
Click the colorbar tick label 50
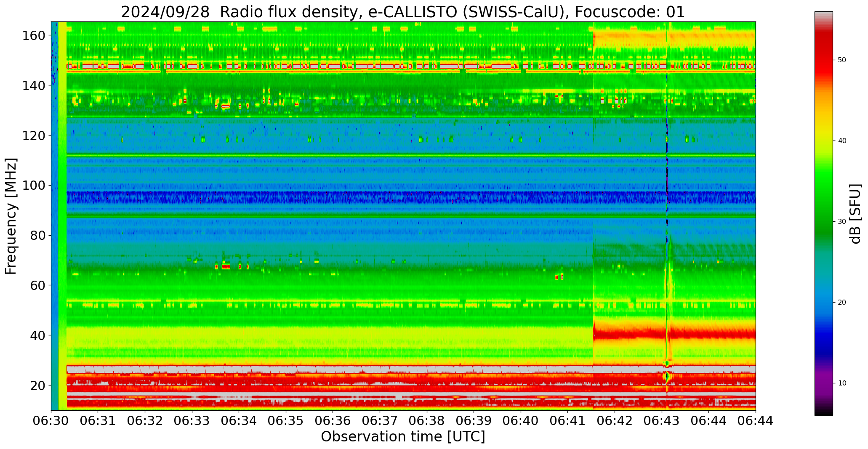pyautogui.click(x=842, y=60)
